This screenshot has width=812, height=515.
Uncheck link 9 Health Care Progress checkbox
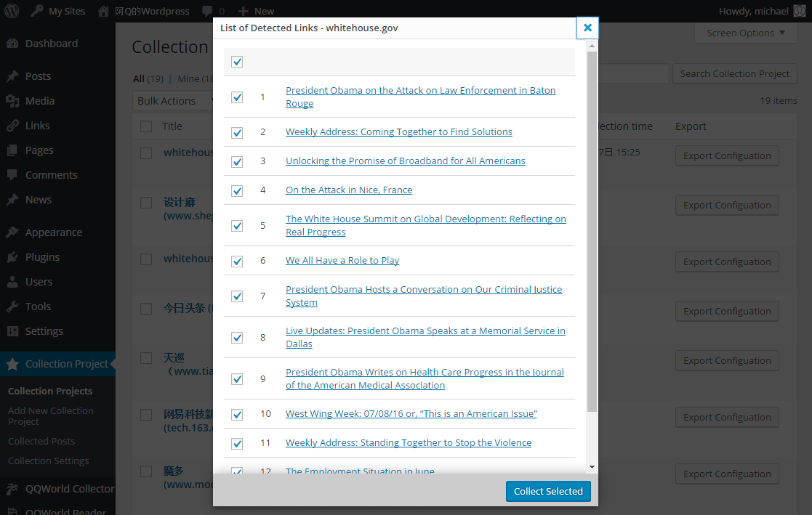click(x=237, y=379)
